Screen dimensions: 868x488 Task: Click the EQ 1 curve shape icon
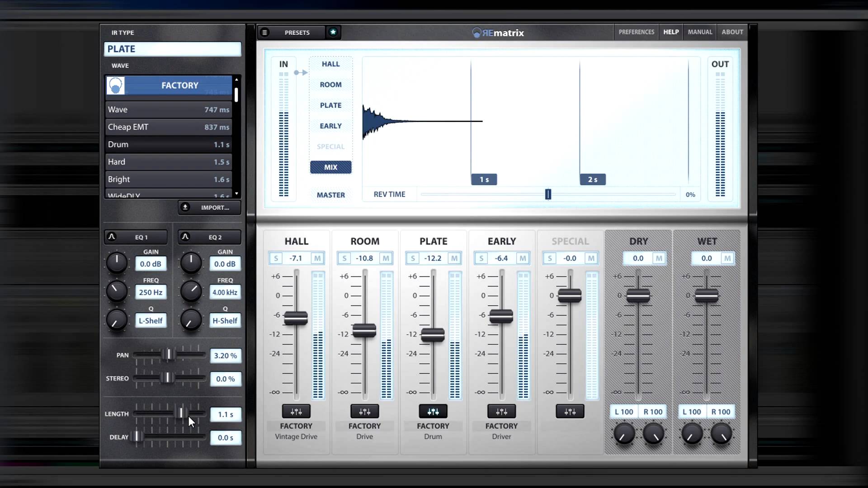click(x=112, y=237)
